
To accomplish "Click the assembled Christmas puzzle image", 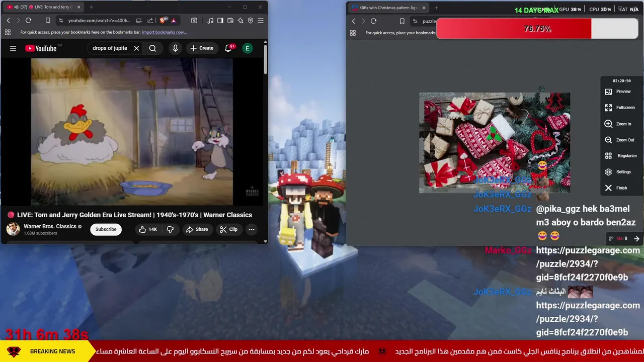I will (x=495, y=143).
